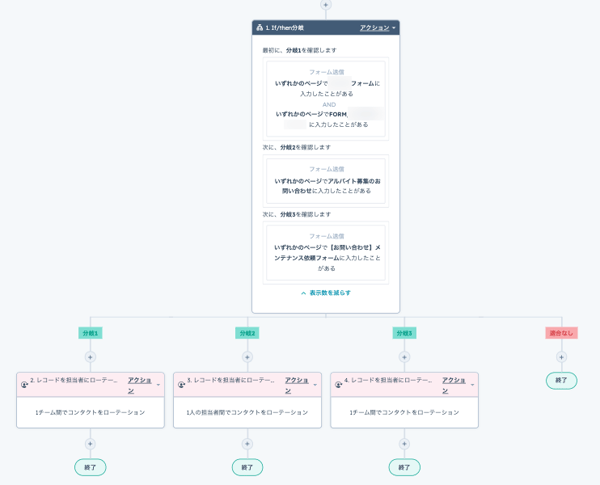The height and width of the screenshot is (485, 600).
Task: Click plus icon below action card 2
Action: click(x=90, y=444)
